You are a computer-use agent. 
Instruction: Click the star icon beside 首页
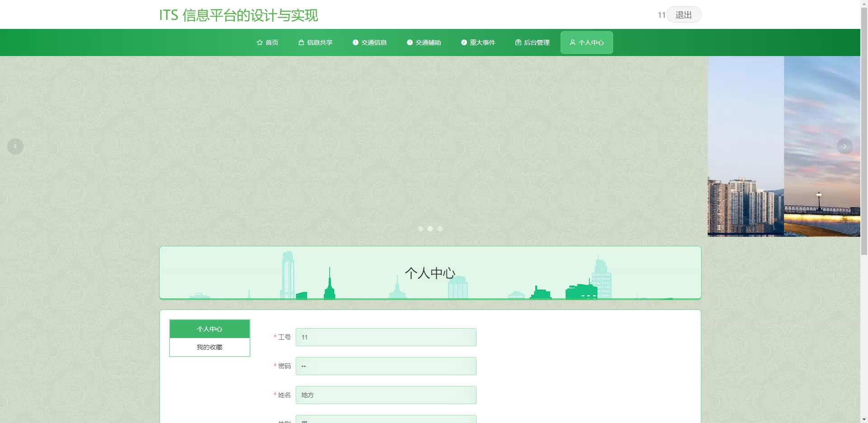tap(259, 42)
